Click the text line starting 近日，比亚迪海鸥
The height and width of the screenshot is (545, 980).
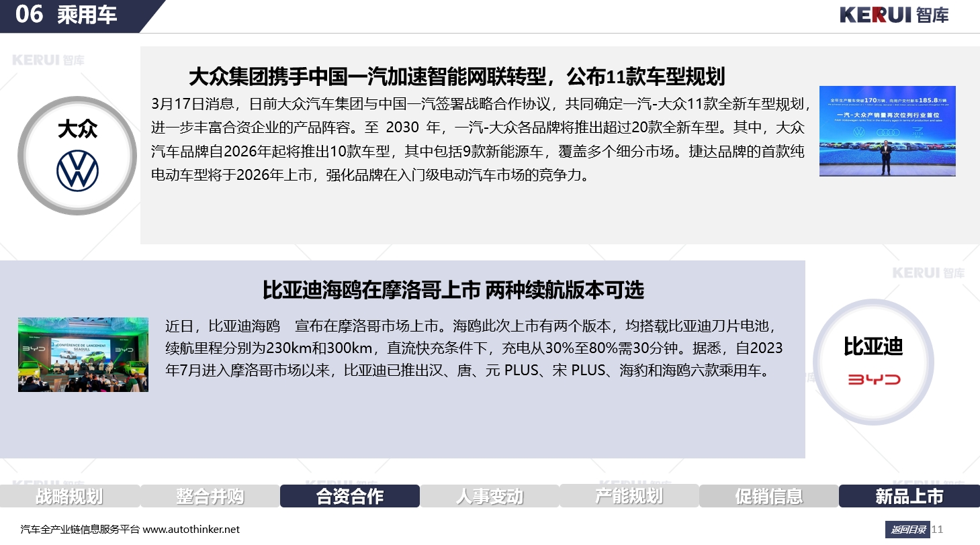pos(472,327)
